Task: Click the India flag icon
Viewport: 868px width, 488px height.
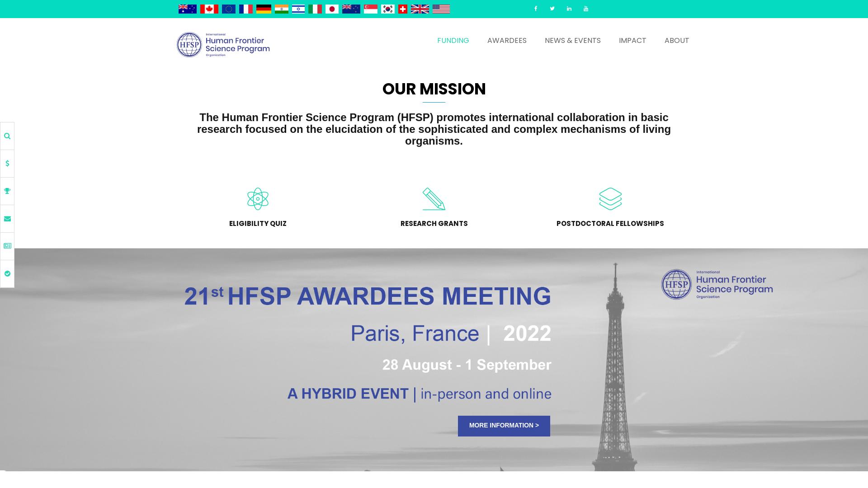Action: [x=281, y=9]
